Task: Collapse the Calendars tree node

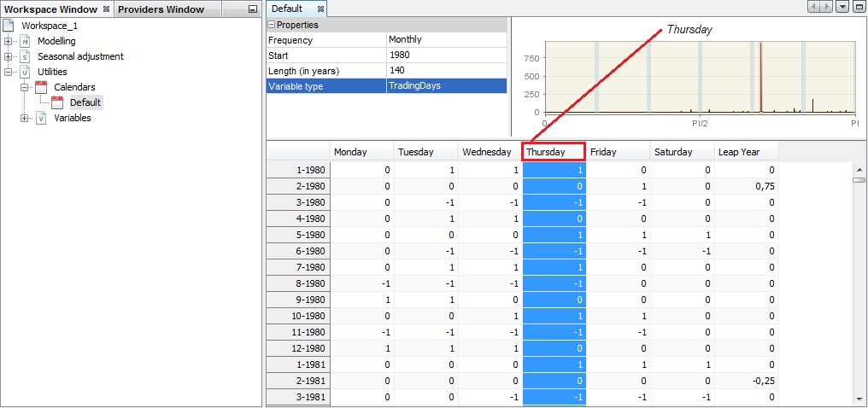Action: point(25,87)
